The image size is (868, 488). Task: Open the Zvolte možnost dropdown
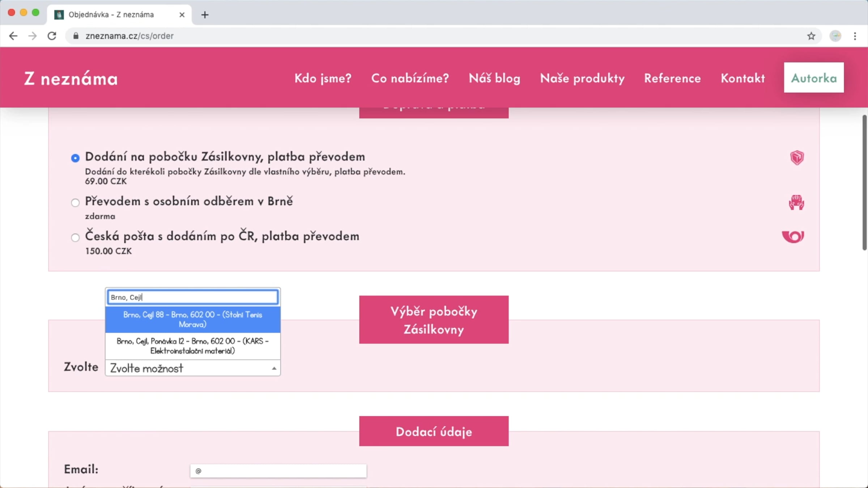193,368
